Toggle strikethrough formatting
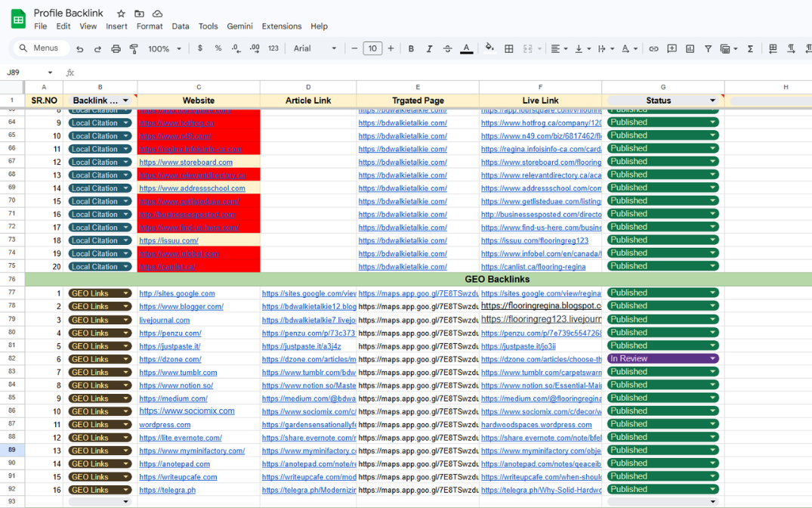This screenshot has width=812, height=508. click(447, 48)
